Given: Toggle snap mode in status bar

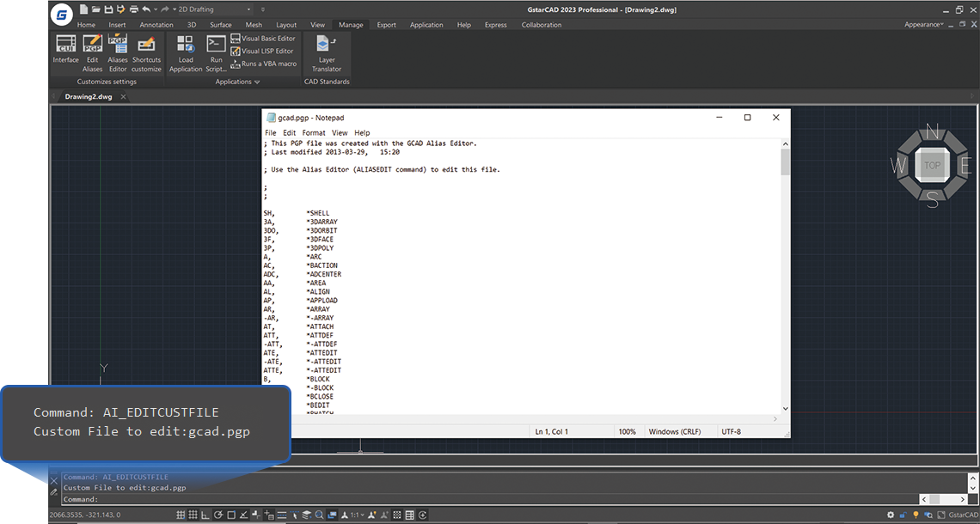Looking at the screenshot, I should pyautogui.click(x=181, y=515).
